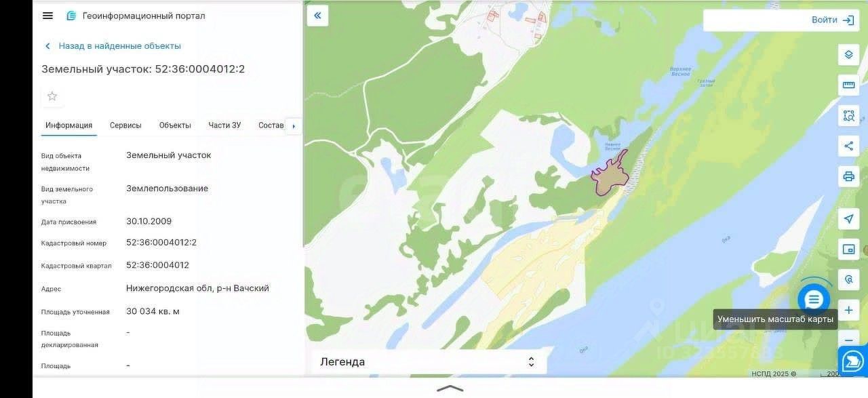
Task: Select the area search tool
Action: click(x=848, y=115)
